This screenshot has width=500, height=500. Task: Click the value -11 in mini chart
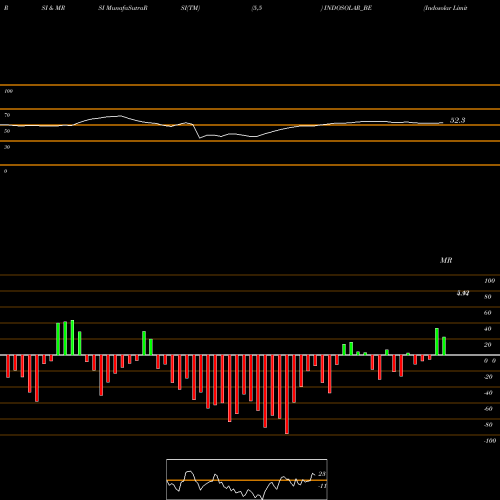coord(322,486)
